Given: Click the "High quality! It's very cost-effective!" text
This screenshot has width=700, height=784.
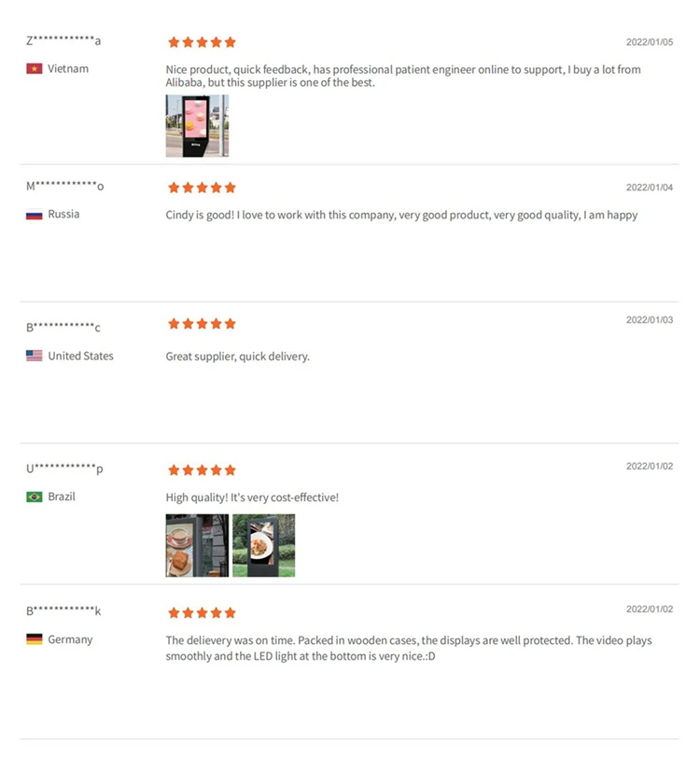Looking at the screenshot, I should (252, 497).
